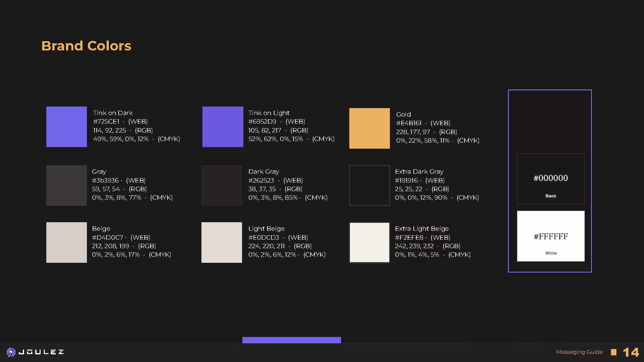Click the Extra Light Beige swatch
The image size is (644, 362).
[369, 242]
